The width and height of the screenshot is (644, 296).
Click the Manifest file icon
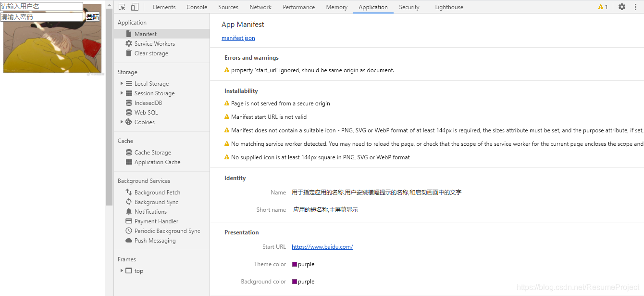tap(129, 34)
